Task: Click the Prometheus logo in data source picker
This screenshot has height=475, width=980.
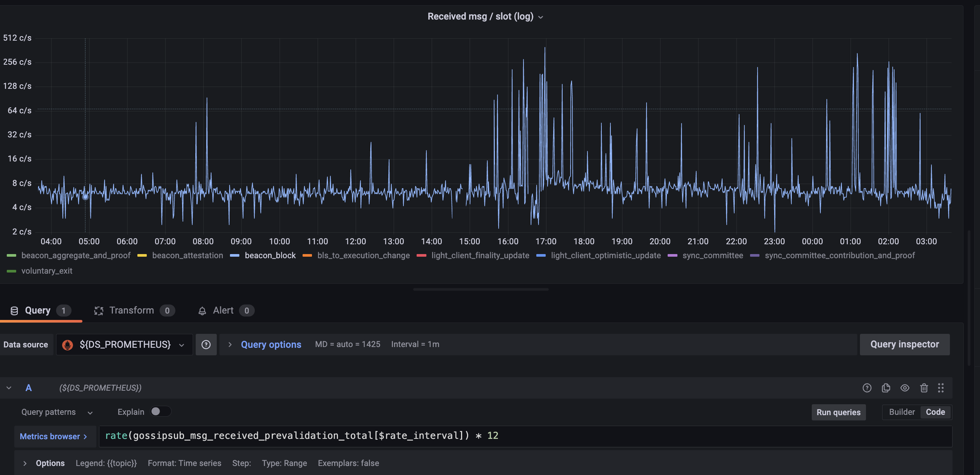Action: [x=67, y=344]
